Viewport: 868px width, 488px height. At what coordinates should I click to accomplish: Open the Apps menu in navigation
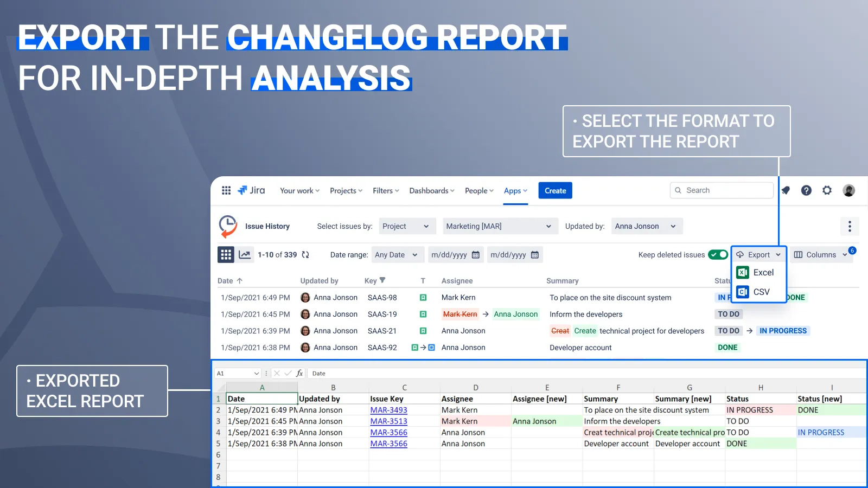pyautogui.click(x=515, y=191)
